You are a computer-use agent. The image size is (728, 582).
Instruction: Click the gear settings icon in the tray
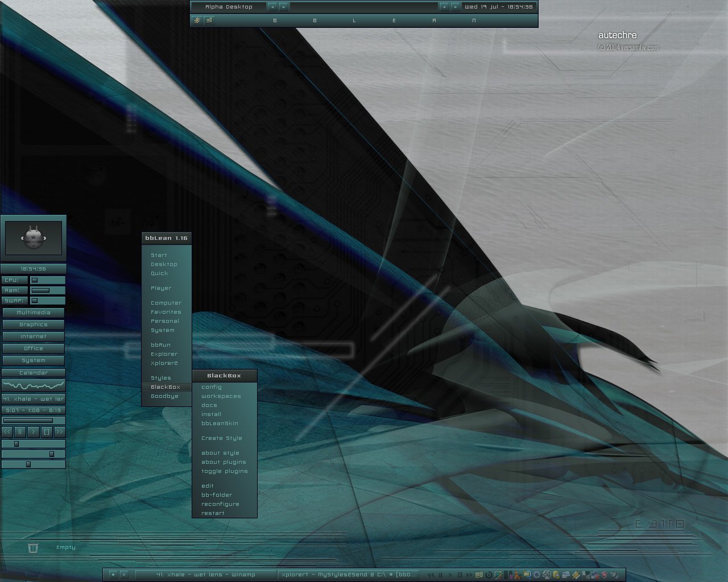536,575
